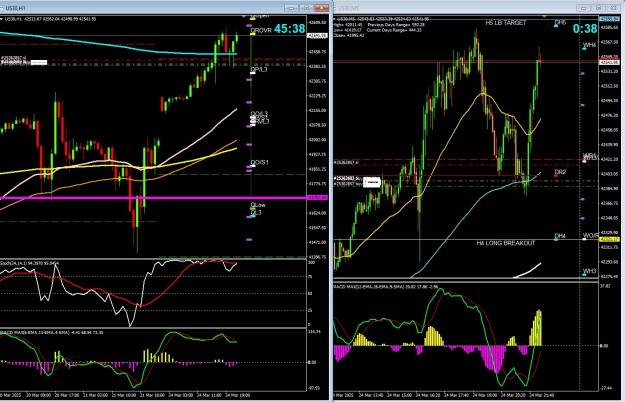Select the QP/L3 level label
The height and width of the screenshot is (402, 625).
coord(259,70)
